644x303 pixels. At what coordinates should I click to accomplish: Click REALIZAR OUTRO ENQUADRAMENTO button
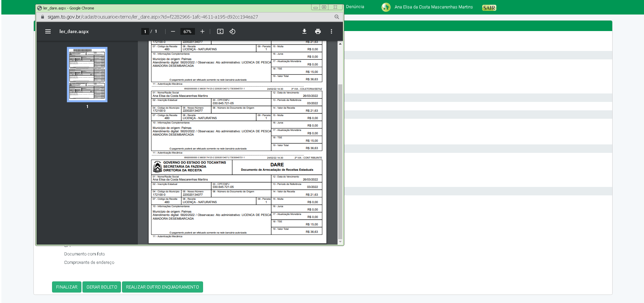pos(162,287)
